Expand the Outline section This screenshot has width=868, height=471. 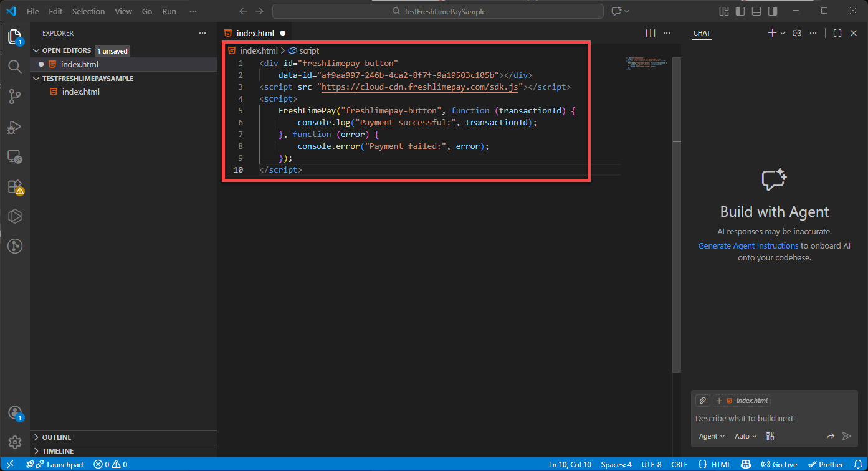click(57, 437)
